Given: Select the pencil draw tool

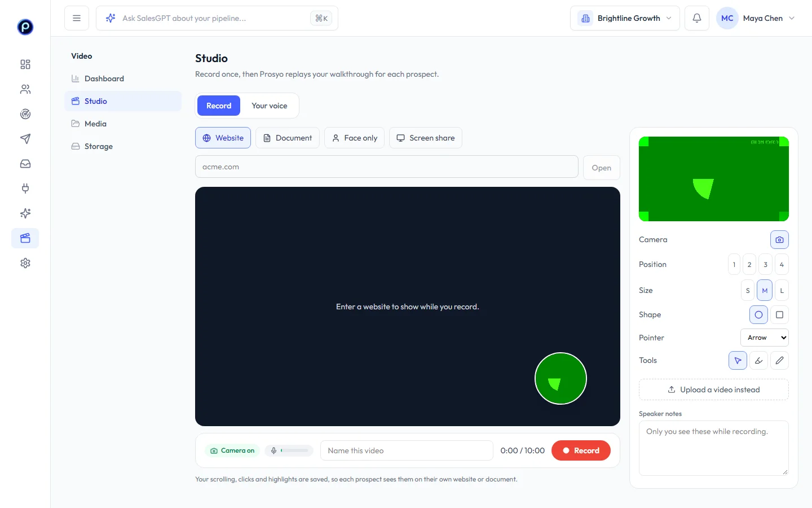Looking at the screenshot, I should [x=779, y=360].
